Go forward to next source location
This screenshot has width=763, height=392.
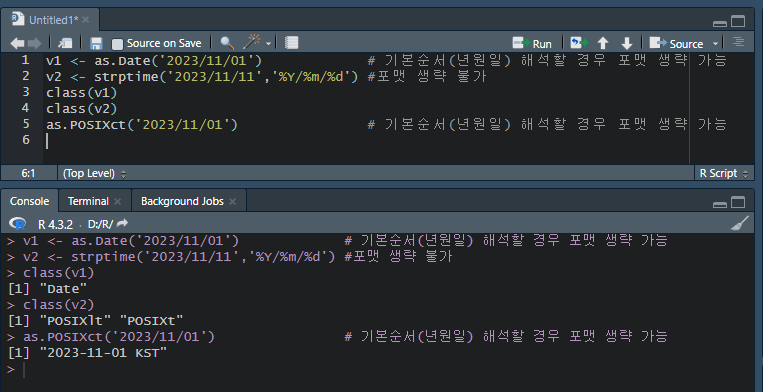tap(35, 43)
